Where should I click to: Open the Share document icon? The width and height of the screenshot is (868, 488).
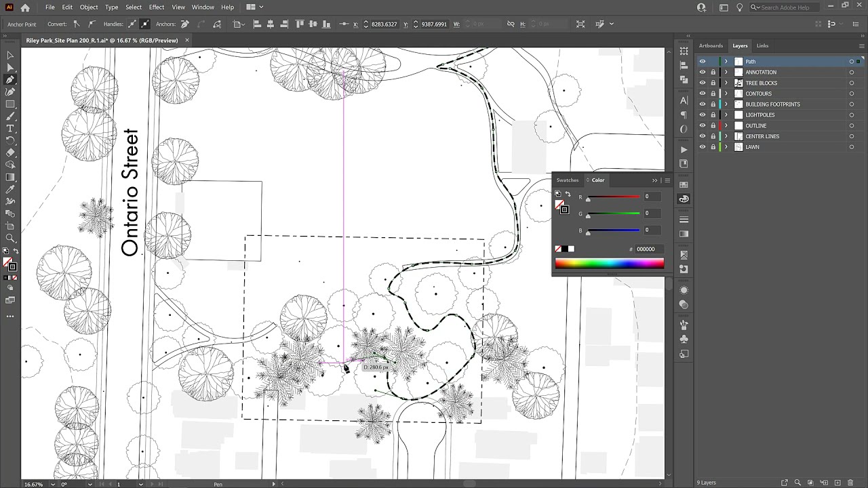tap(701, 7)
